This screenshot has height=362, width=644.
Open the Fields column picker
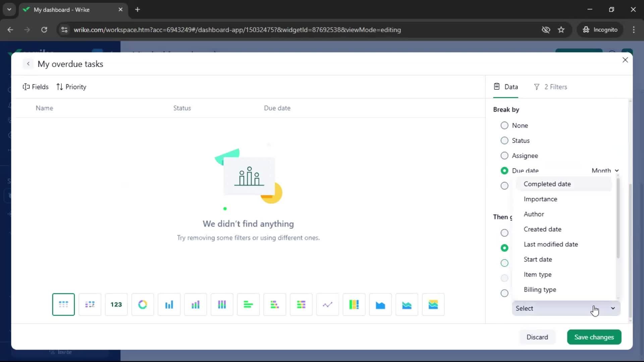(36, 87)
